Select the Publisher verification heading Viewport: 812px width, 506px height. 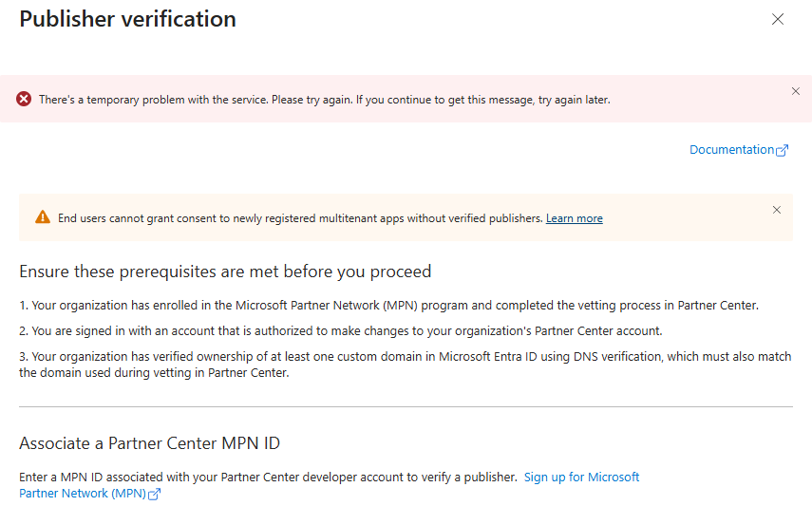pos(127,19)
